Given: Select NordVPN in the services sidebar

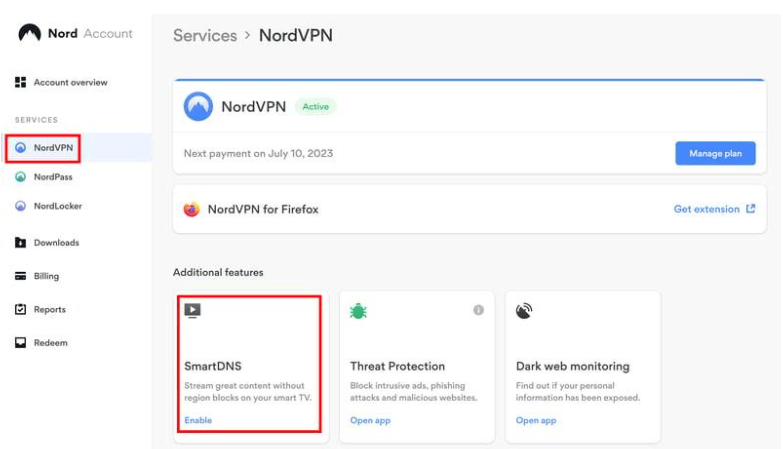Looking at the screenshot, I should (53, 148).
